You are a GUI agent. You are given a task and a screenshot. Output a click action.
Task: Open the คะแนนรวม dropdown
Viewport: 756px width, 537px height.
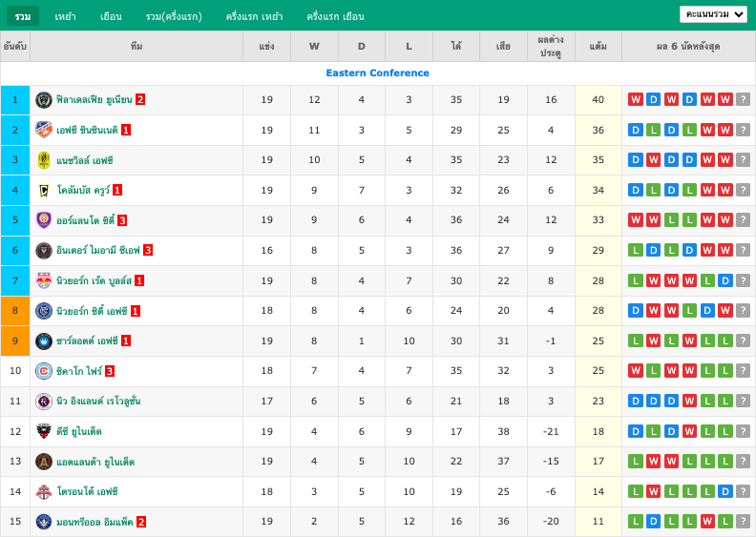point(714,14)
